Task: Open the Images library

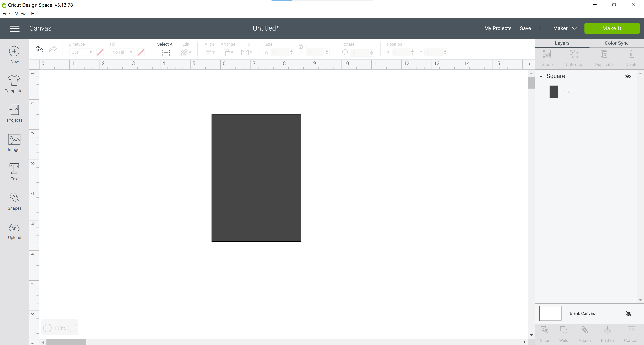Action: pos(14,143)
